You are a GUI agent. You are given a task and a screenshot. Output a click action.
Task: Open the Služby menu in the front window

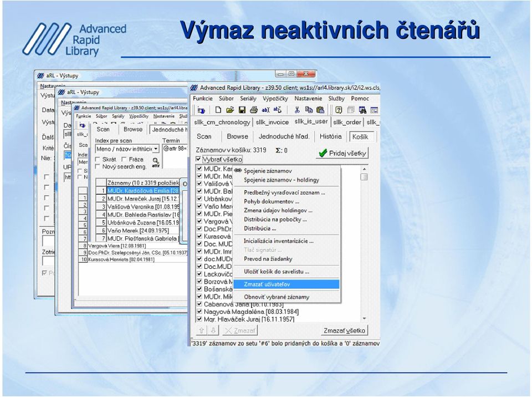(x=336, y=99)
